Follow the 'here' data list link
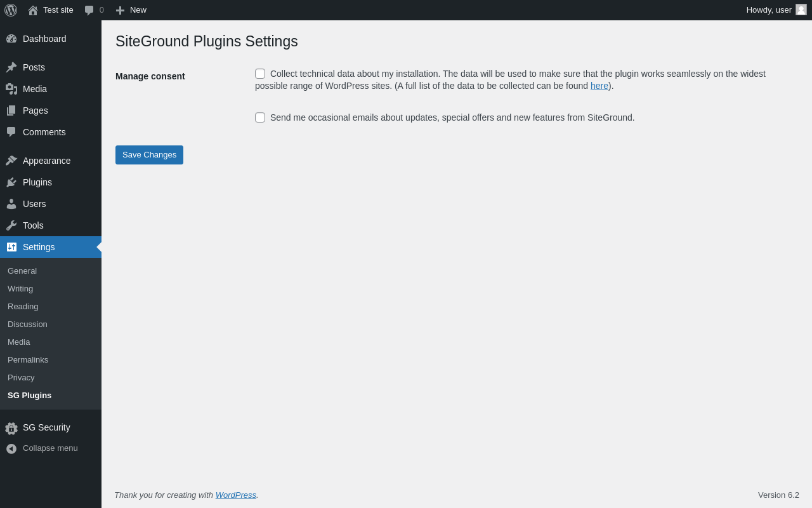812x508 pixels. point(599,86)
